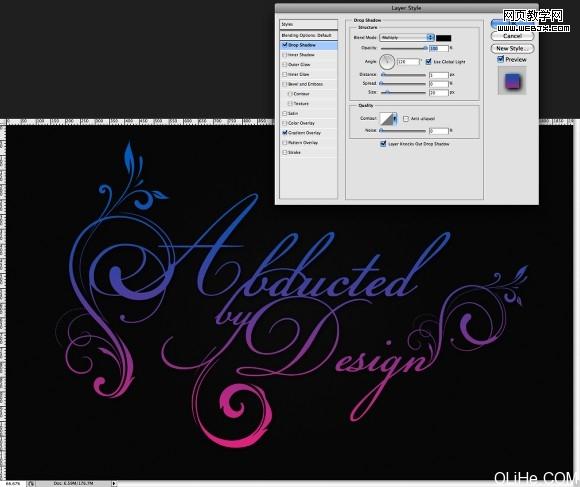The image size is (580, 487).
Task: Select the Gradient Overlay row label
Action: (304, 132)
